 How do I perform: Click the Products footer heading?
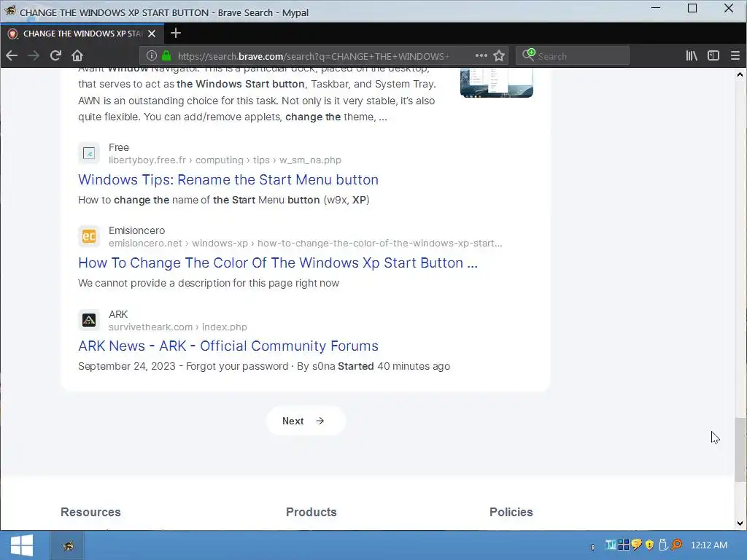(x=311, y=512)
